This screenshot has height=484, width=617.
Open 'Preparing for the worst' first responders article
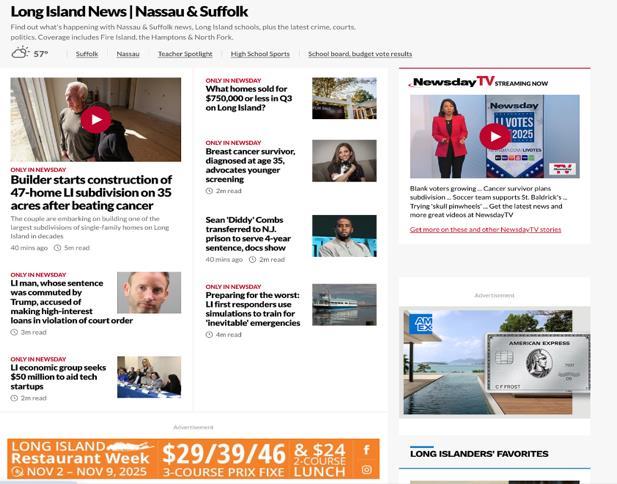coord(253,309)
